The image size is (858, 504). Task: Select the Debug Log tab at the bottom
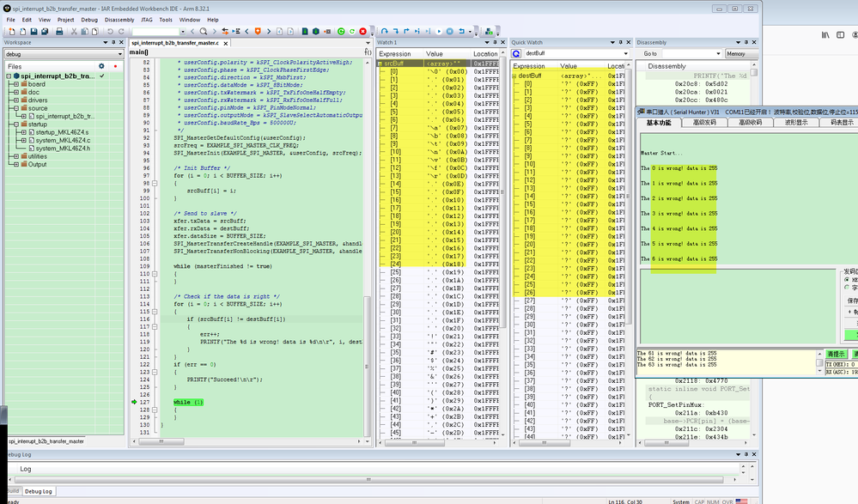click(x=37, y=491)
